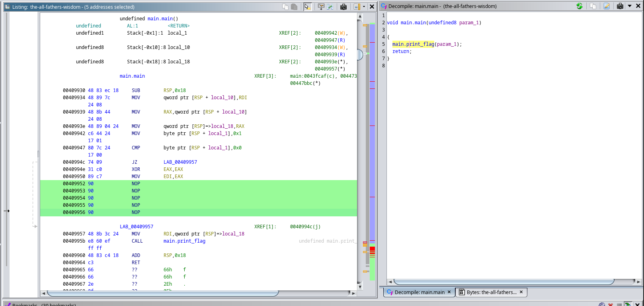Toggle mouse hover mode in Listing
This screenshot has height=306, width=644.
point(307,6)
